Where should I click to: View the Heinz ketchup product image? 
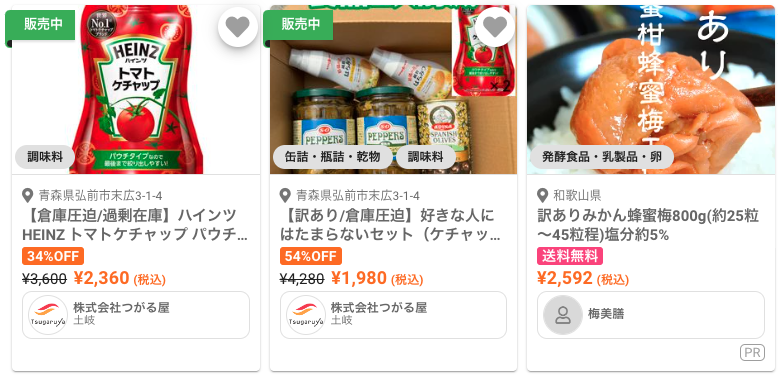coord(136,89)
